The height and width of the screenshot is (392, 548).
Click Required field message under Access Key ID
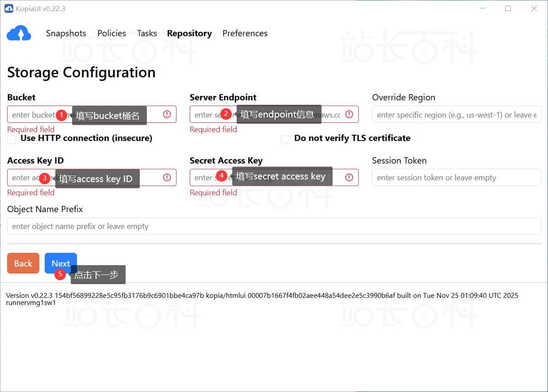tap(31, 193)
